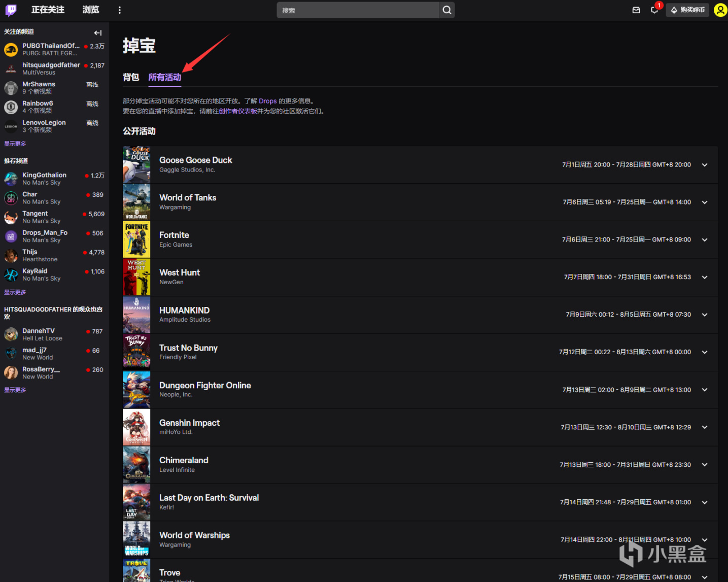Click the West Hunt title text
Screen dimensions: 728x582
pyautogui.click(x=180, y=272)
